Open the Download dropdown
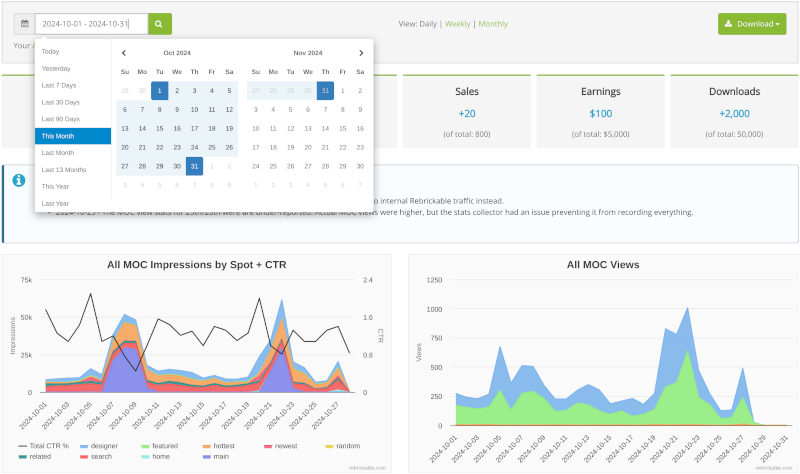 (751, 24)
